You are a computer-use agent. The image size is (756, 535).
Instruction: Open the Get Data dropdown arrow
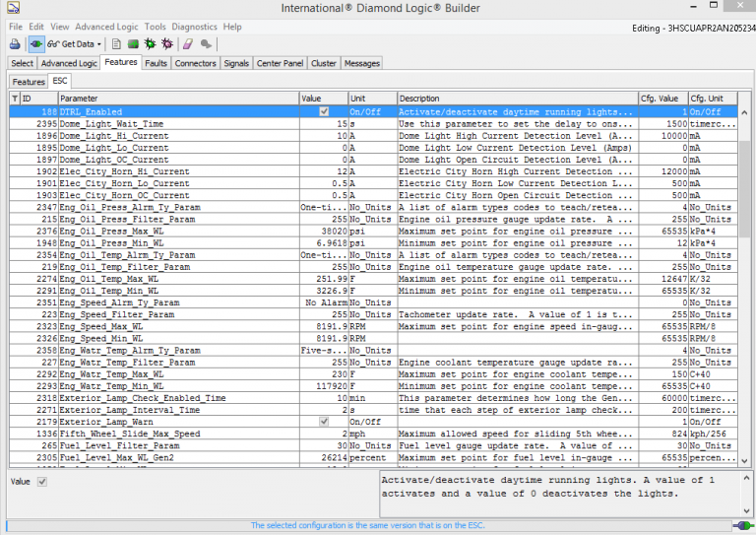click(99, 44)
